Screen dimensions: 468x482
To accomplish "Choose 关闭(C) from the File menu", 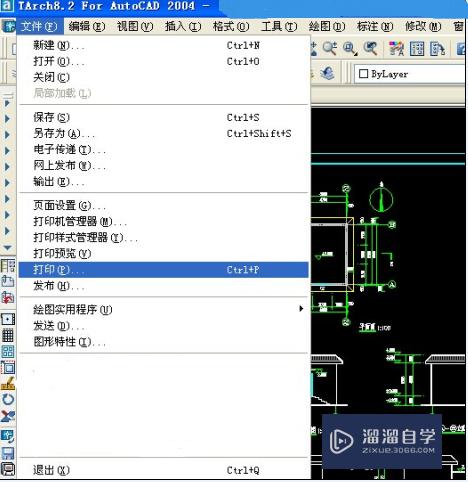I will [163, 77].
